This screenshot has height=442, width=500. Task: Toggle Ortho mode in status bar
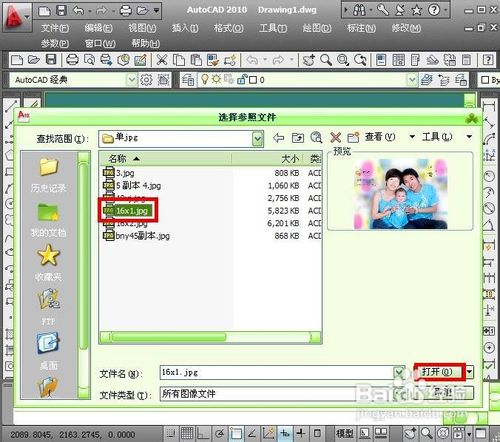click(x=203, y=433)
